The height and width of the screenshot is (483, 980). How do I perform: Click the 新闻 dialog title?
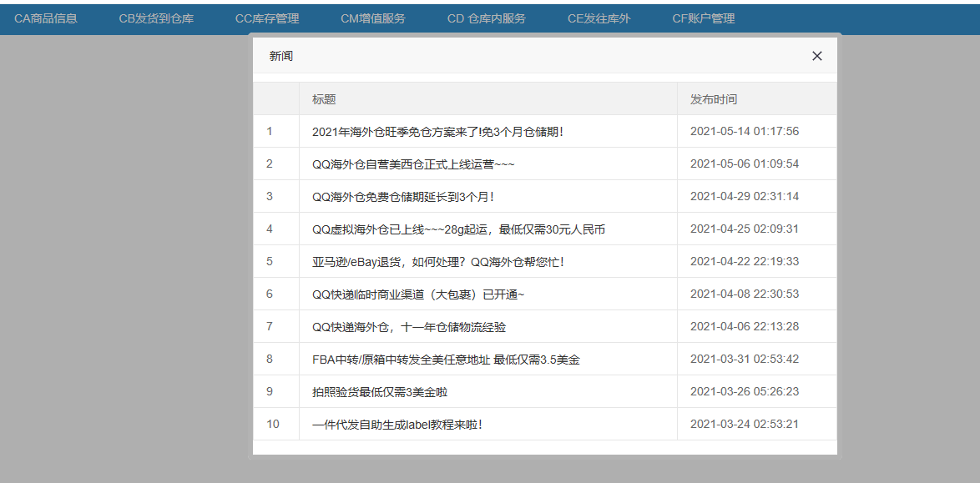281,56
